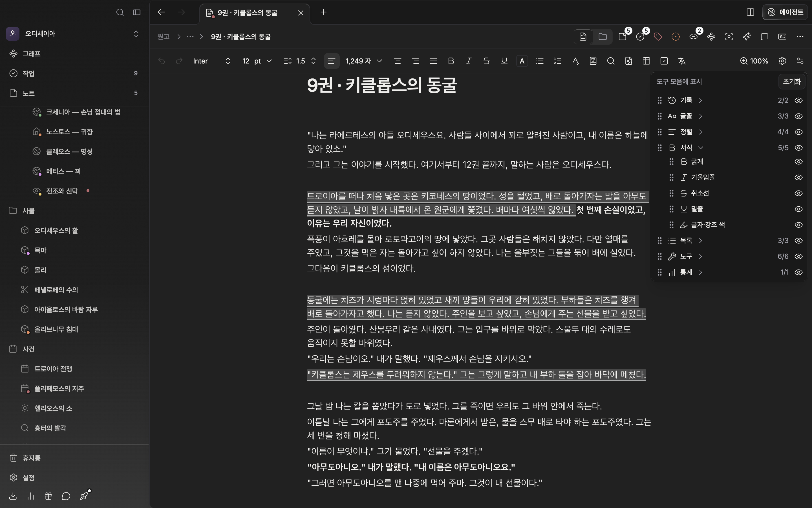This screenshot has height=508, width=812.
Task: Apply bold from the editor toolbar
Action: (x=451, y=61)
